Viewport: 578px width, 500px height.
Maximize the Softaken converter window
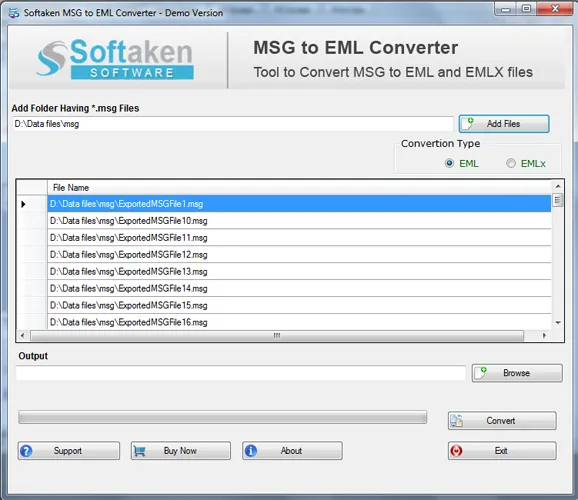coord(526,9)
